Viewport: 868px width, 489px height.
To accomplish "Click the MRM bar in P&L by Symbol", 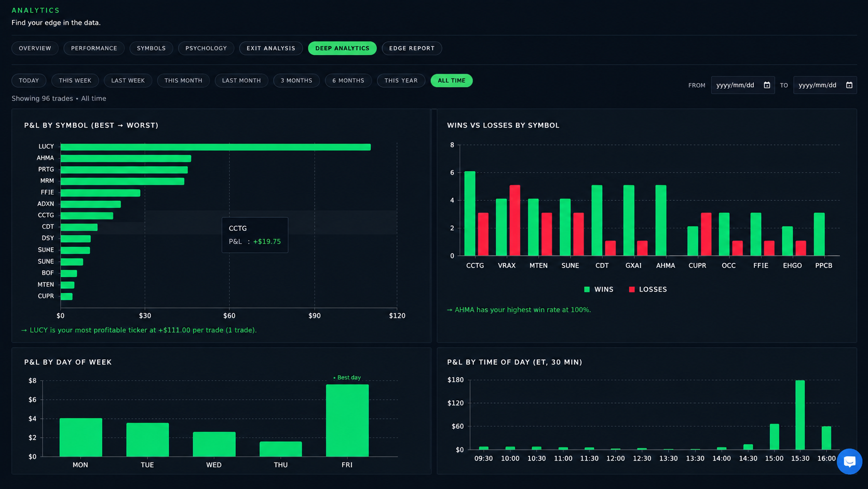I will point(123,181).
